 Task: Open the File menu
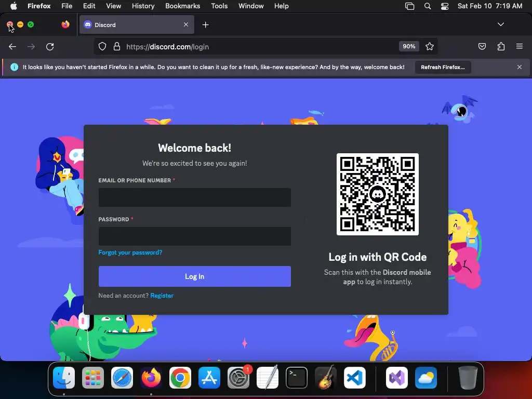pos(67,6)
